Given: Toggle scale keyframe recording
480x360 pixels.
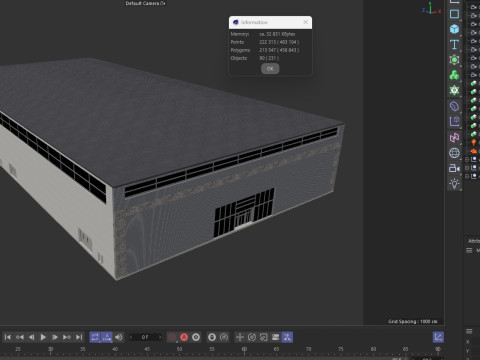Looking at the screenshot, I should point(263,337).
